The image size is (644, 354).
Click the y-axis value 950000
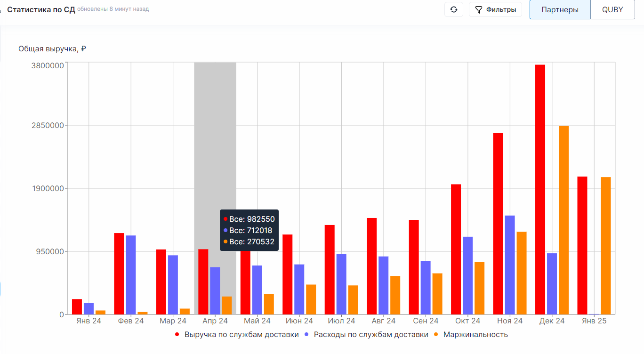[x=50, y=251]
